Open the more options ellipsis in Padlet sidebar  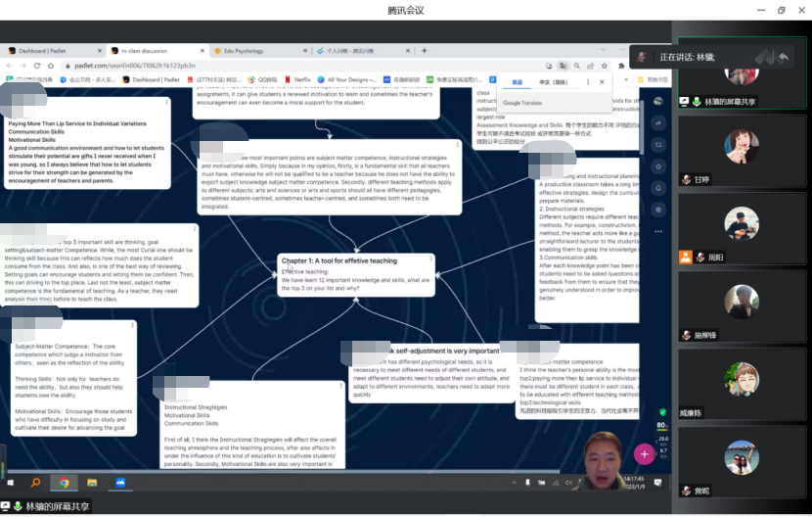click(658, 231)
